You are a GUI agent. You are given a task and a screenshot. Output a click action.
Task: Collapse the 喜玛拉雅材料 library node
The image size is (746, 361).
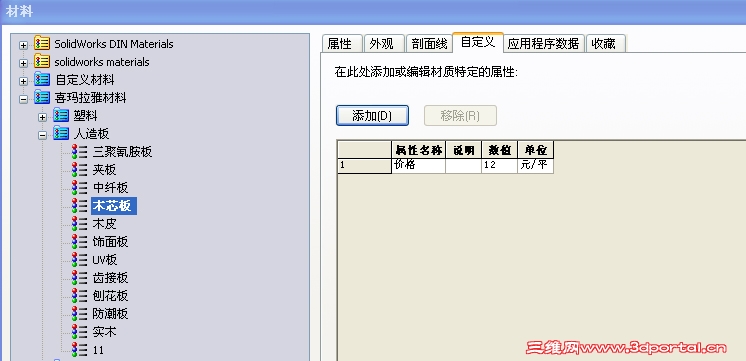pyautogui.click(x=23, y=99)
